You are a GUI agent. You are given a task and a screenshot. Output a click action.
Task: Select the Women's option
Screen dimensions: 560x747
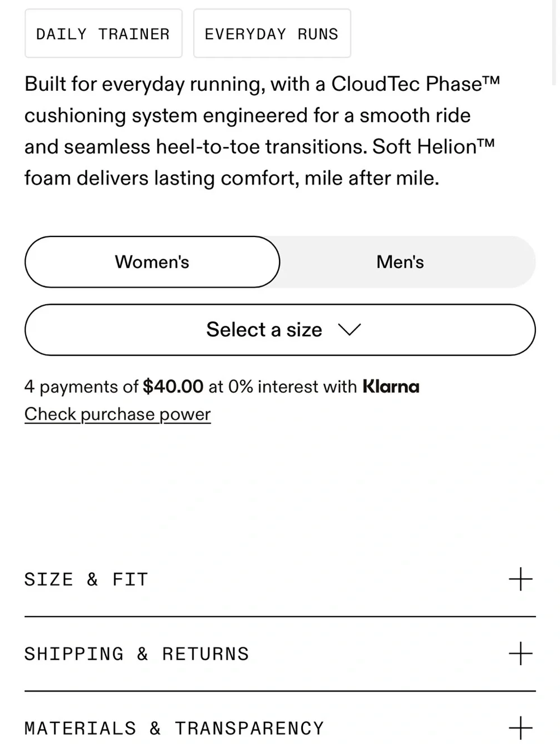[152, 262]
